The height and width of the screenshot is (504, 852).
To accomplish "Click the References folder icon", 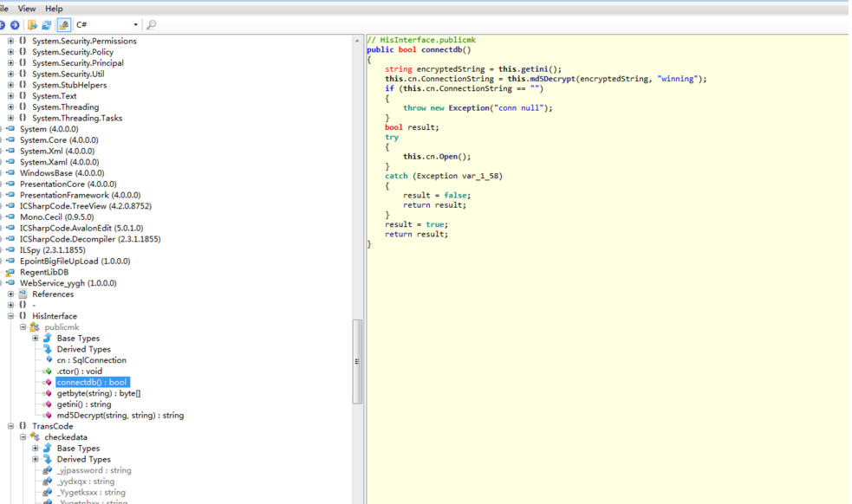I will (23, 294).
